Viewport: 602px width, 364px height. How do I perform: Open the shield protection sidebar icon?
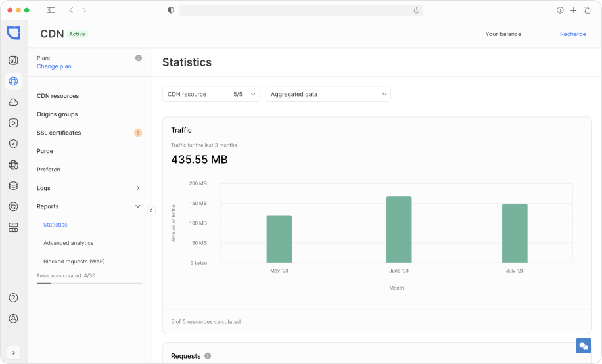13,144
